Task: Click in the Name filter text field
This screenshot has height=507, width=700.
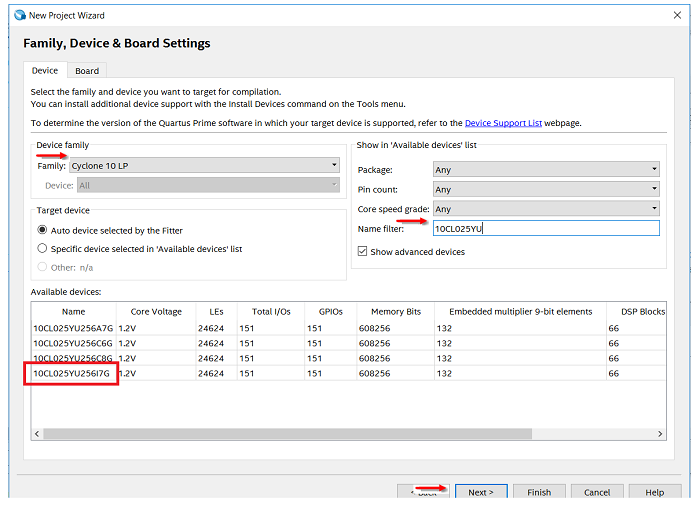Action: point(545,228)
